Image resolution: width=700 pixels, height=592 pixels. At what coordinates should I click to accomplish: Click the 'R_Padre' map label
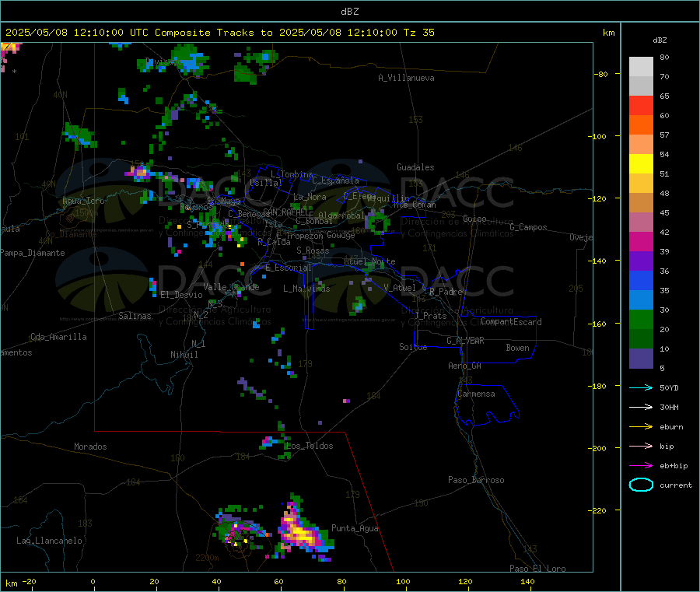click(446, 292)
